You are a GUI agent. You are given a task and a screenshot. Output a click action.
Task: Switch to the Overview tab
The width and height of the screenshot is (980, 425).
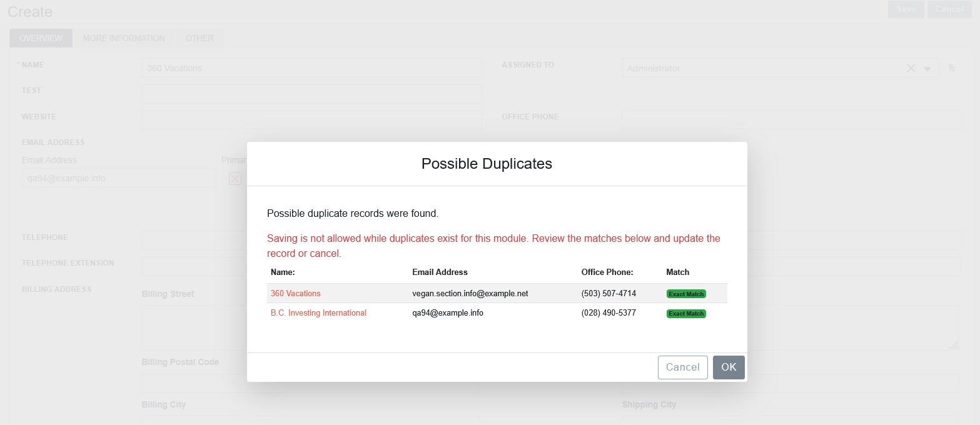pyautogui.click(x=41, y=38)
